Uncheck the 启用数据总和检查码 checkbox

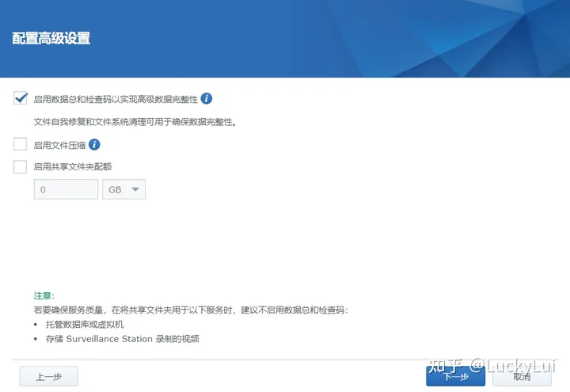point(21,99)
